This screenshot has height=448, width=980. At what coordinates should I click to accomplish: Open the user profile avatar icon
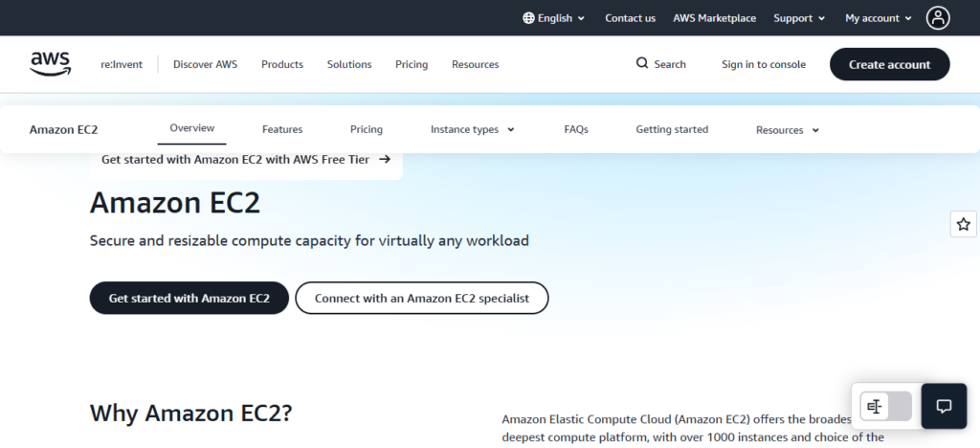[x=938, y=18]
